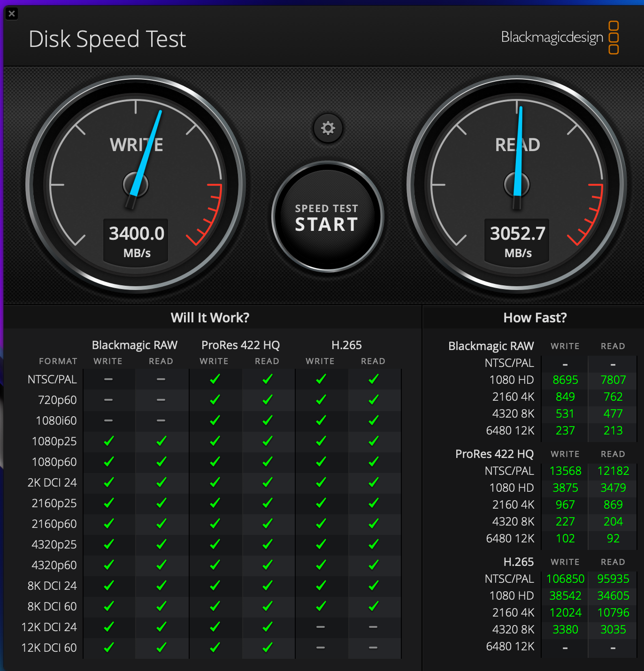
Task: Click the ProRes 6480 12K write value 102
Action: (x=565, y=538)
